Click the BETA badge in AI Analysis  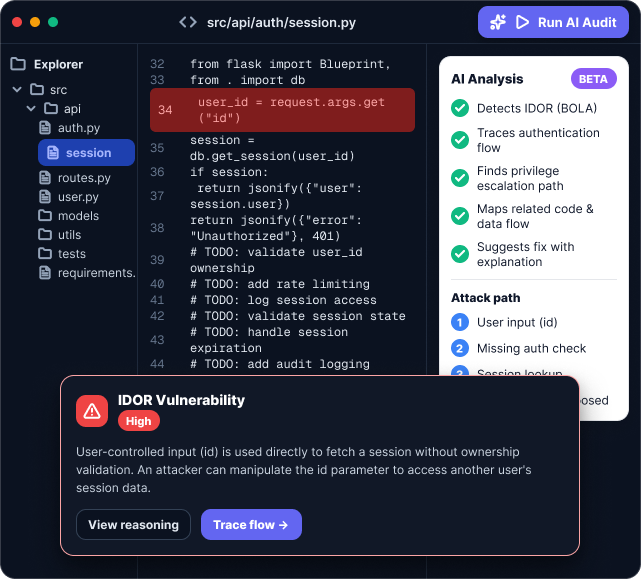tap(594, 79)
